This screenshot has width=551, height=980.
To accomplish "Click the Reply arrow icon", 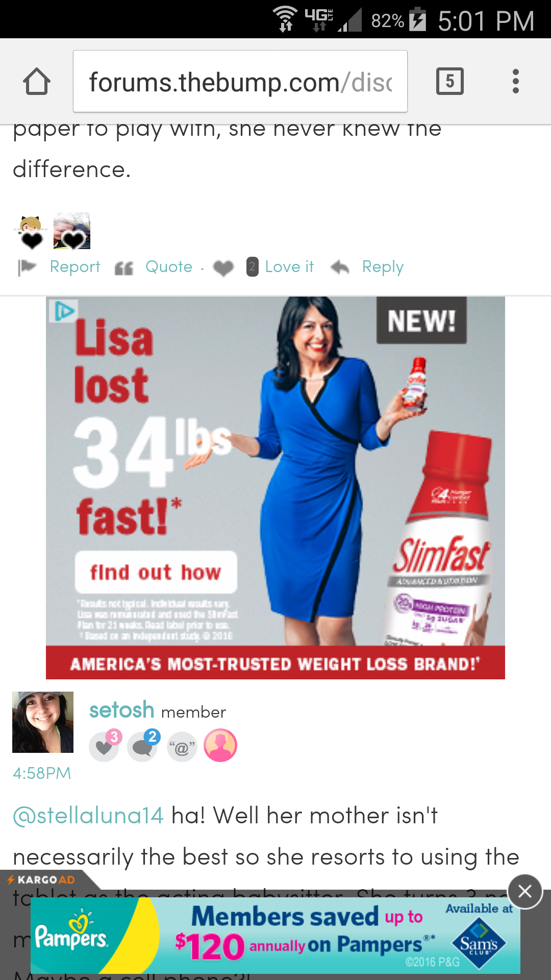I will (340, 267).
